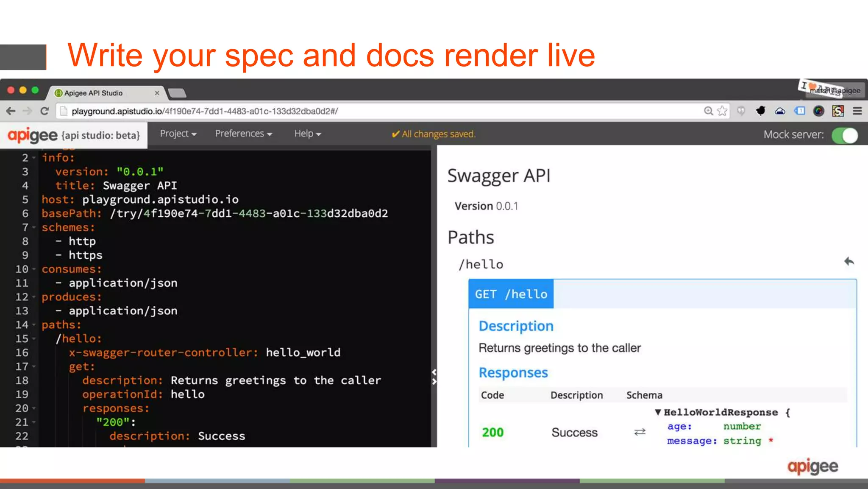Select the Apigee API Studio browser tab
Screen dimensions: 868x489
pyautogui.click(x=106, y=93)
